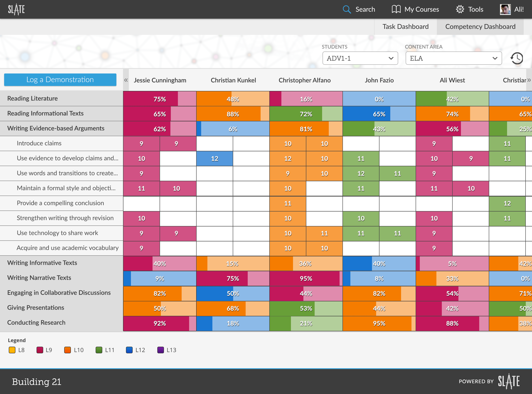Expand Conducting Research row
Screen dimensions: 532x394
[61, 323]
